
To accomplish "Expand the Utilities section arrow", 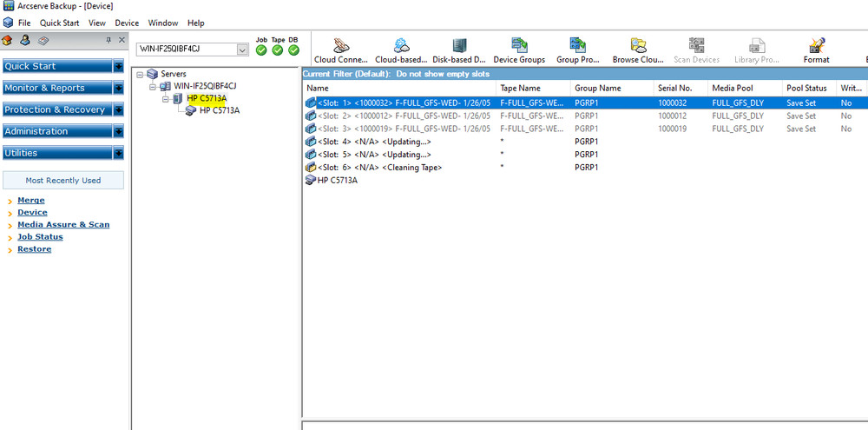I will pos(118,153).
